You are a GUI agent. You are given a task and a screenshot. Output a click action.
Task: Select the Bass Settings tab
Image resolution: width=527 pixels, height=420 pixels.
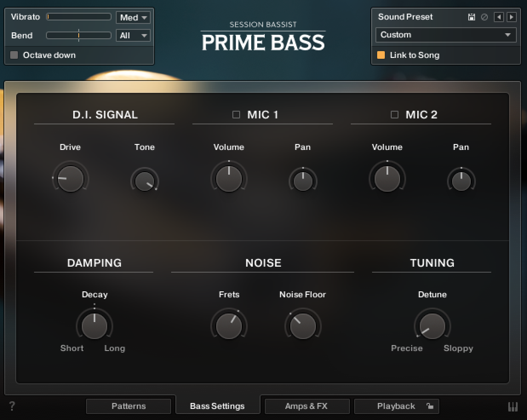pos(218,406)
